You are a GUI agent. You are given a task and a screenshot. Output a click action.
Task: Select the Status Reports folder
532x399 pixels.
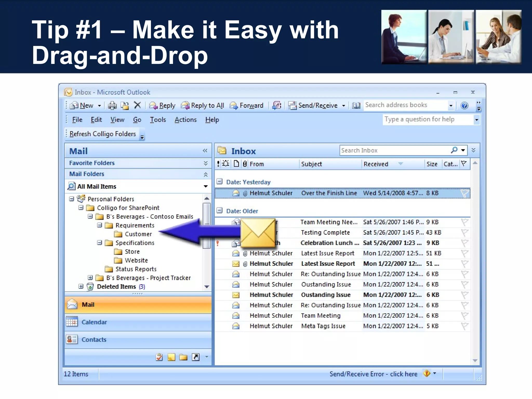[136, 269]
